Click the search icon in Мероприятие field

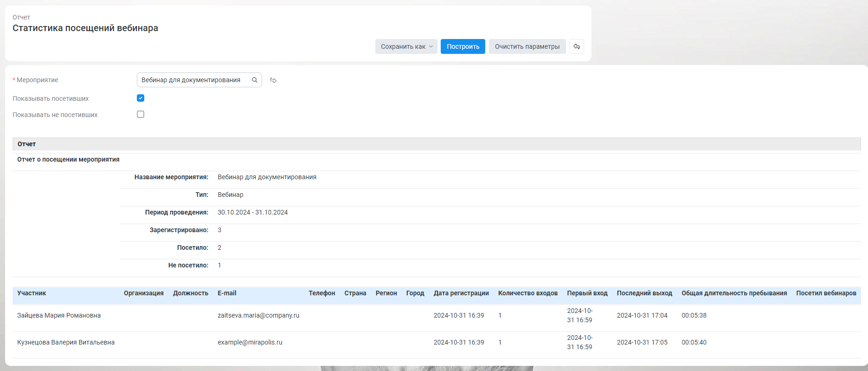255,80
